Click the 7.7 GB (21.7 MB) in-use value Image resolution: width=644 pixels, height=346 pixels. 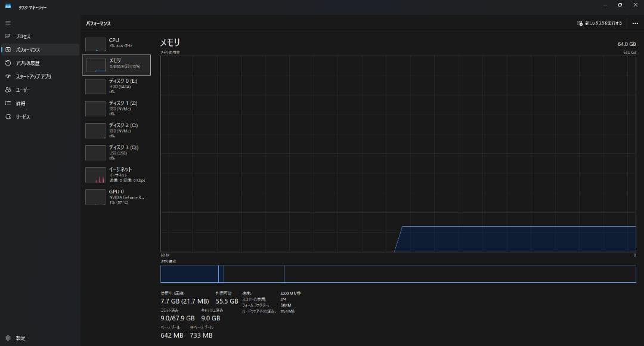point(184,301)
